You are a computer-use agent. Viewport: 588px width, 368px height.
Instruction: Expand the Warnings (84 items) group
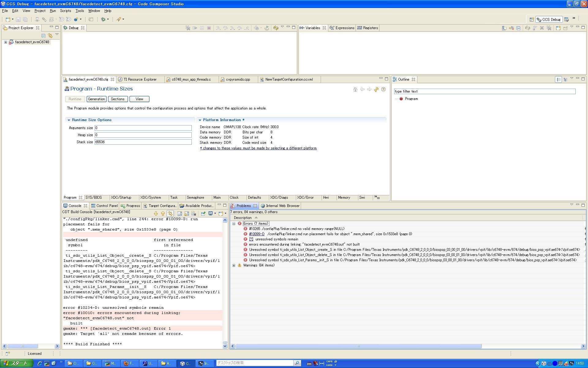pyautogui.click(x=234, y=266)
